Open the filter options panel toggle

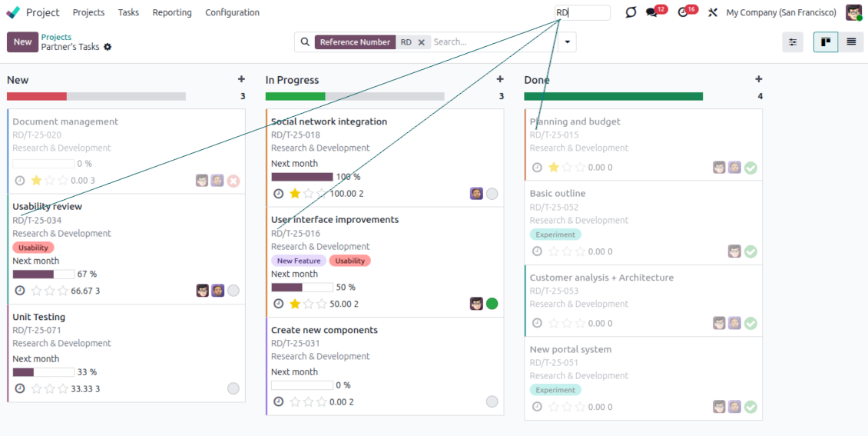(x=793, y=42)
